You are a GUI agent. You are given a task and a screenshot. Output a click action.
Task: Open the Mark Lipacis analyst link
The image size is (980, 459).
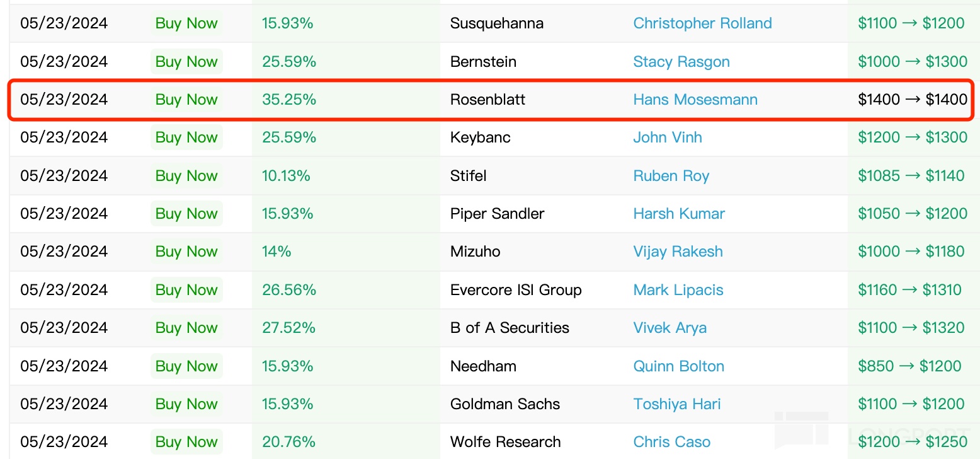click(678, 290)
